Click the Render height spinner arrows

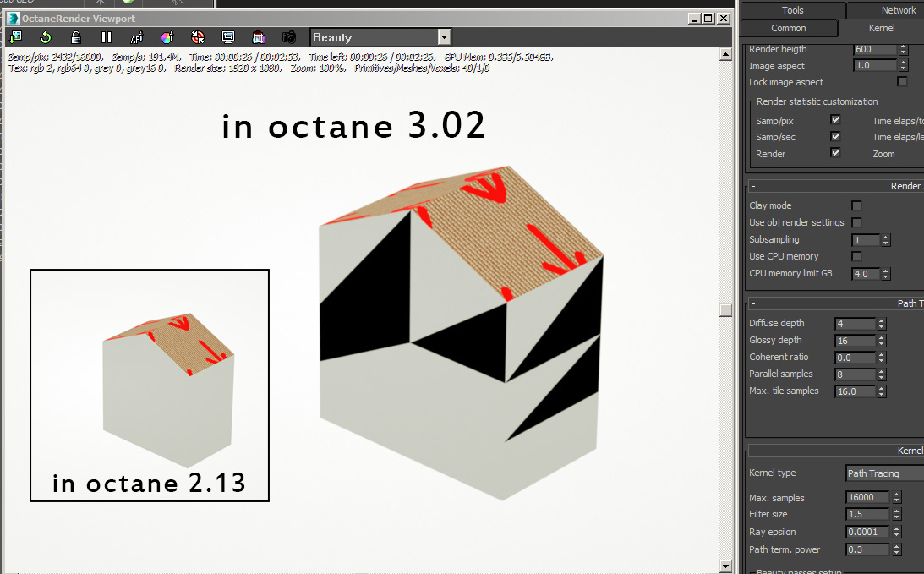pos(904,50)
